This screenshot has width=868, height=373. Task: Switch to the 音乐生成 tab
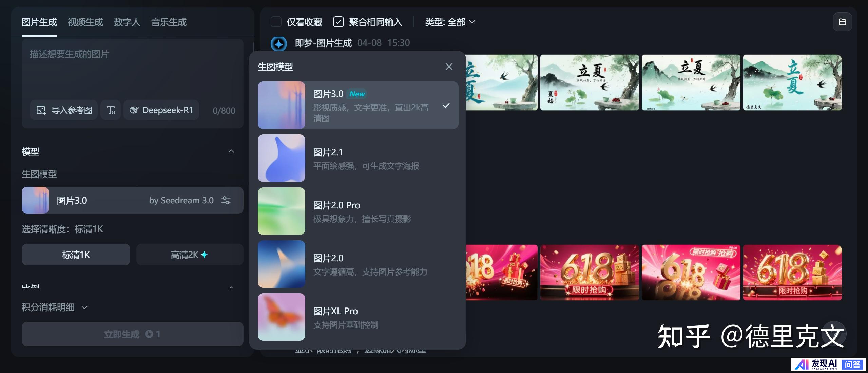tap(169, 22)
